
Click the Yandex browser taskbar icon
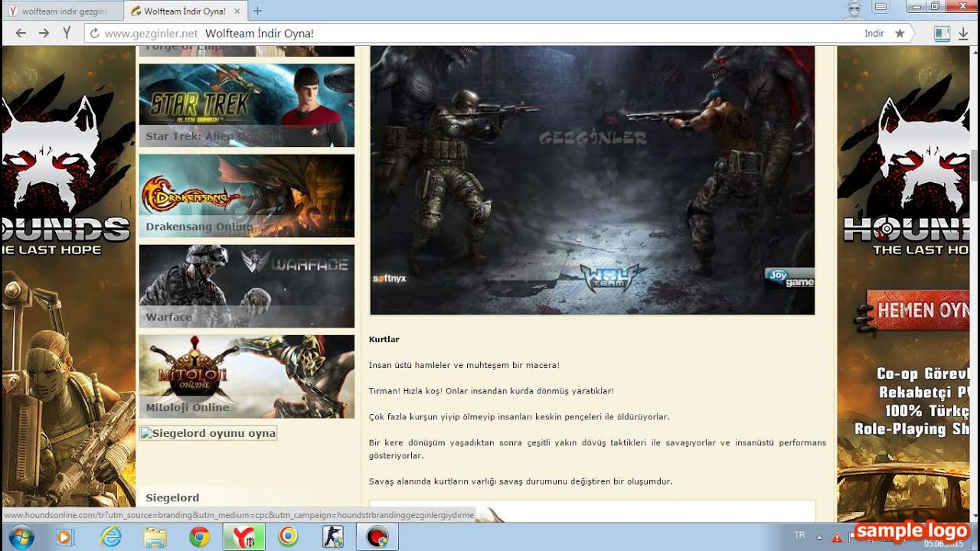(x=243, y=537)
